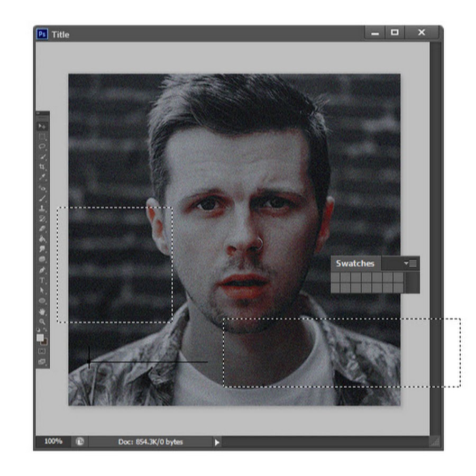Change the screen mode
This screenshot has height=476, width=476.
pyautogui.click(x=42, y=362)
